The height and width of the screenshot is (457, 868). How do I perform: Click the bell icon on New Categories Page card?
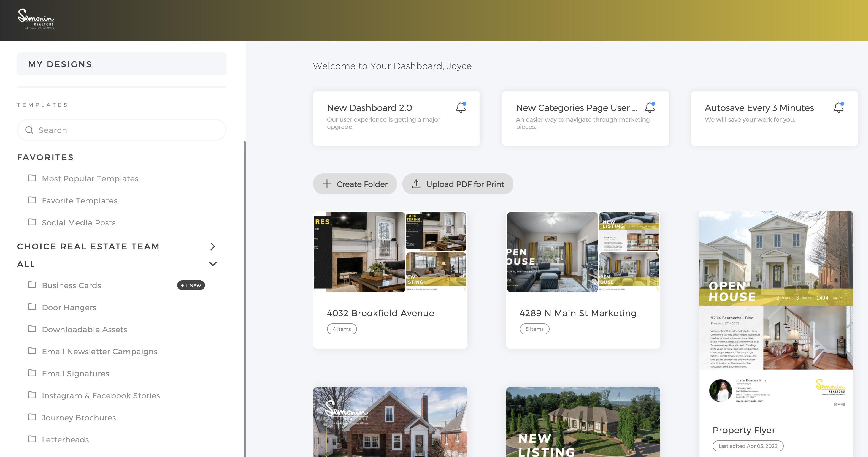[650, 107]
